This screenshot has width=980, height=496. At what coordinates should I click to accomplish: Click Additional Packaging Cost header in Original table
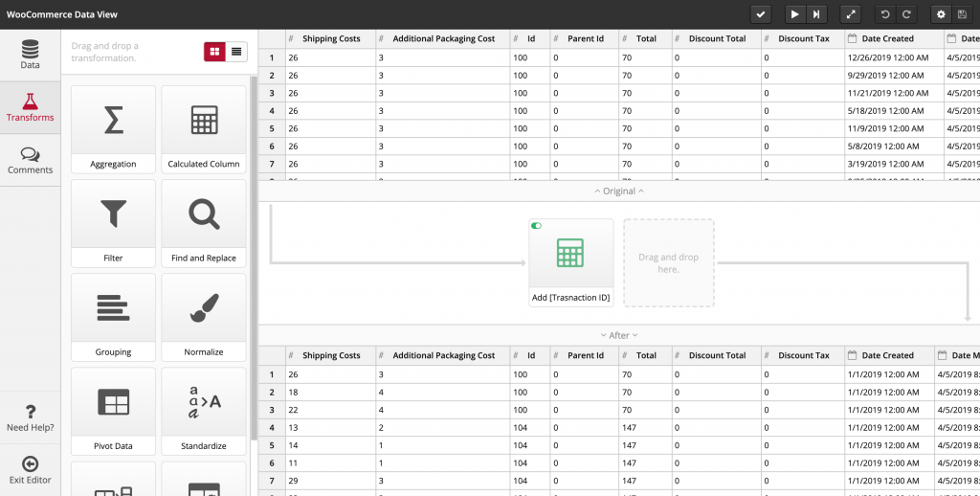point(442,38)
